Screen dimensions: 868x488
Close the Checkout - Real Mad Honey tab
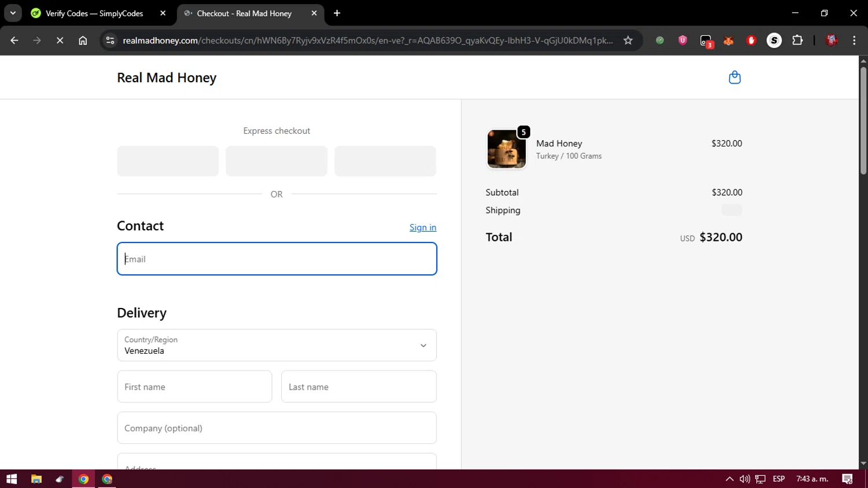click(314, 13)
